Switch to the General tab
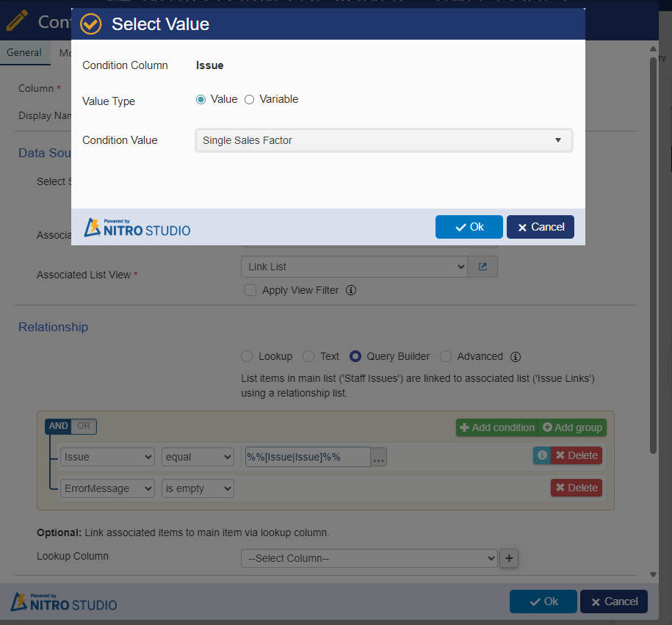The height and width of the screenshot is (625, 672). pyautogui.click(x=24, y=53)
